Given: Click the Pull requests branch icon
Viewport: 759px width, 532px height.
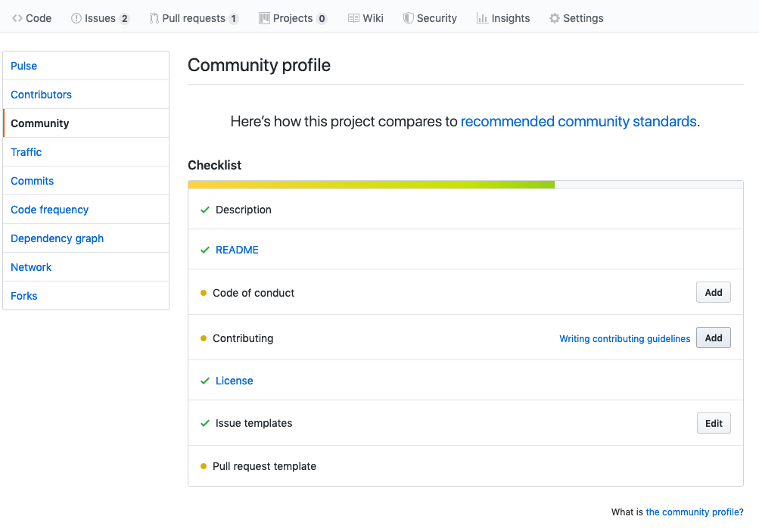Looking at the screenshot, I should 154,18.
